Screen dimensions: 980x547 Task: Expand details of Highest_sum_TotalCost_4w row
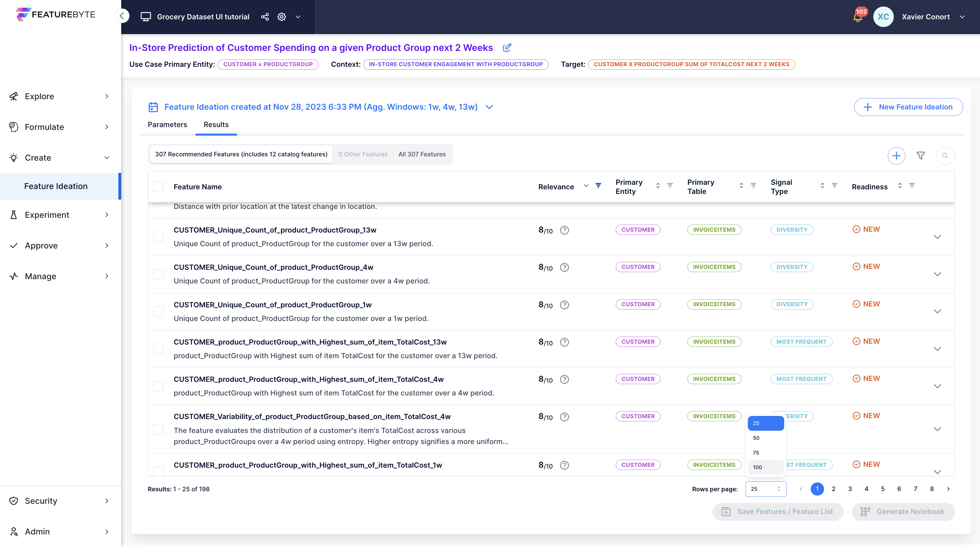[x=937, y=386]
